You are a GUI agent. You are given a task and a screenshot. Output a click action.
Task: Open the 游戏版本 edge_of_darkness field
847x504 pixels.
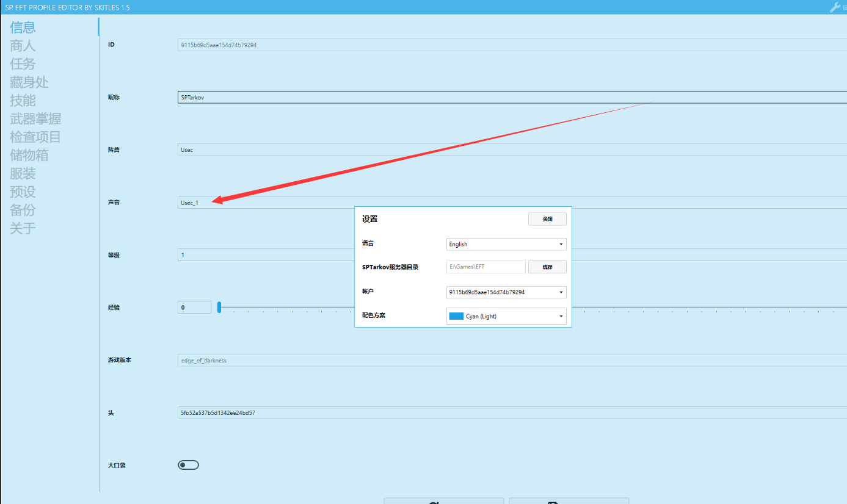point(512,360)
